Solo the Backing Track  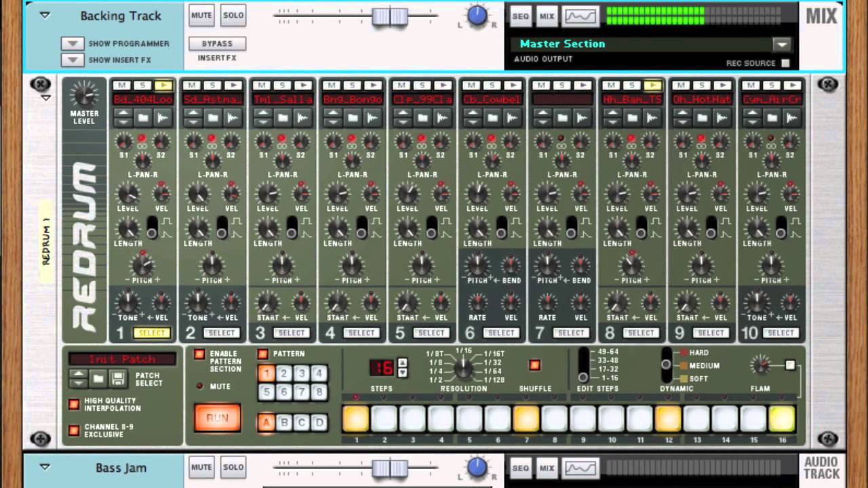pyautogui.click(x=233, y=15)
